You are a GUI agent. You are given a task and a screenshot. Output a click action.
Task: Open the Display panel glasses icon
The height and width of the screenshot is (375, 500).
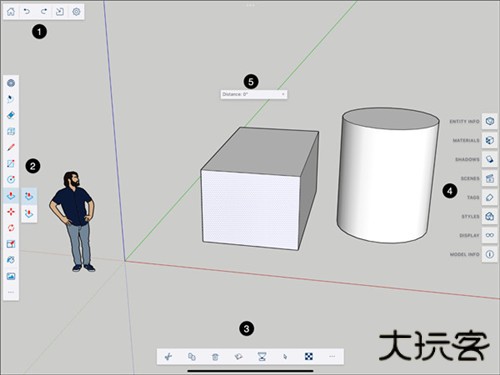[490, 235]
